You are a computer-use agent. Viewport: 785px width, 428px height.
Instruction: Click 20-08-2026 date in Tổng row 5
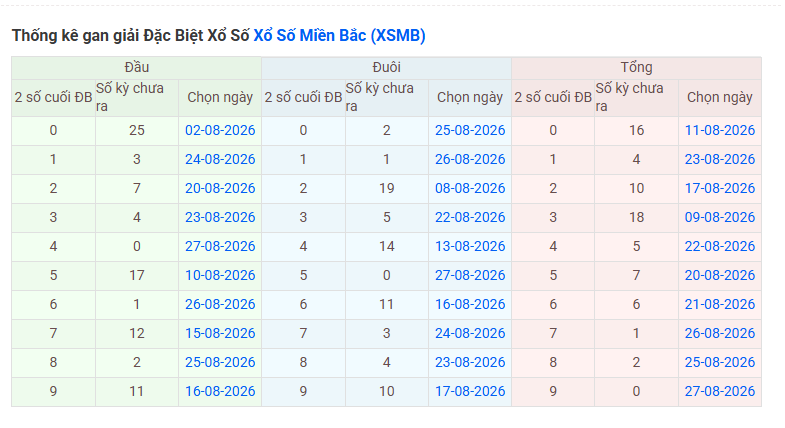[x=719, y=275]
